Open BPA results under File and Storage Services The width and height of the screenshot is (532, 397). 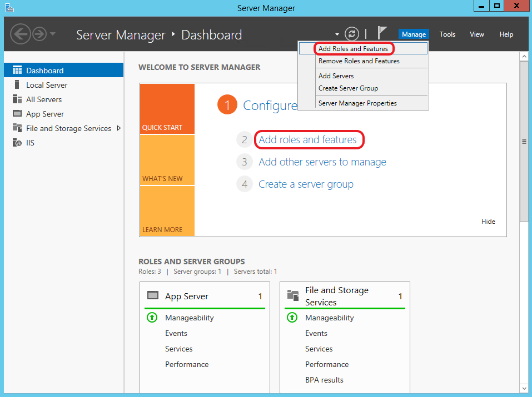pos(324,380)
